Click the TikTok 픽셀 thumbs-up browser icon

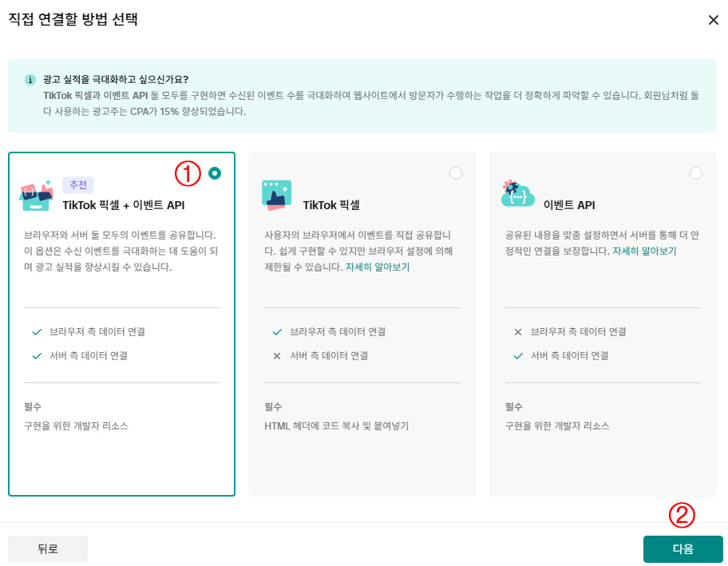(x=277, y=195)
